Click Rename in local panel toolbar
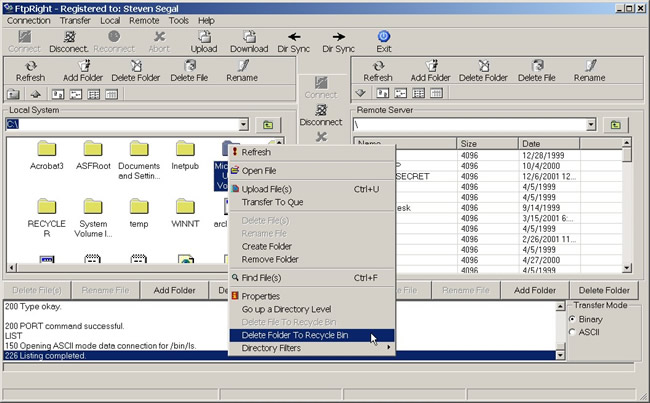 coord(242,71)
